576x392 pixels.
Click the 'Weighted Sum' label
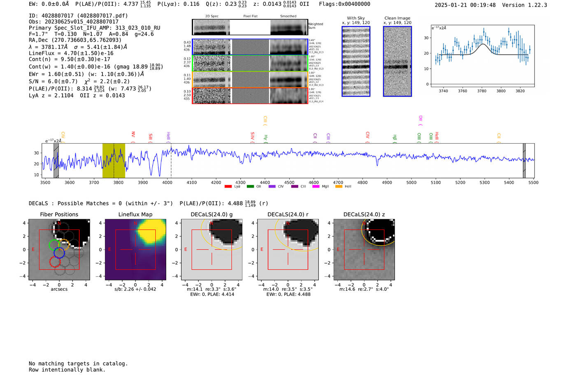click(316, 26)
